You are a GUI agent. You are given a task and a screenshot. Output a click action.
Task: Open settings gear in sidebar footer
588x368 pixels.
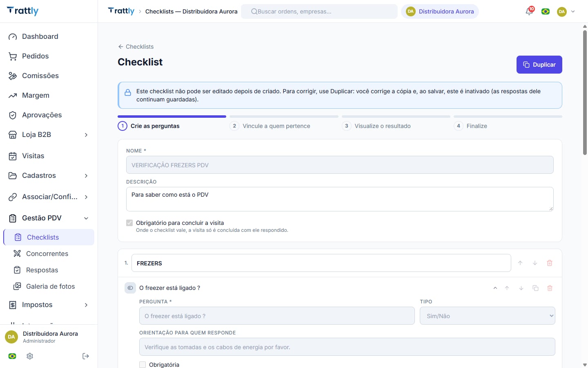pyautogui.click(x=30, y=356)
